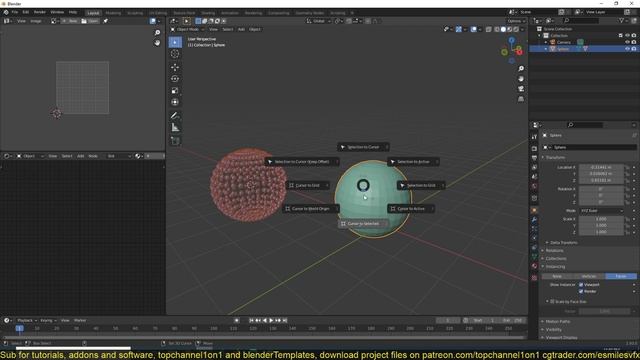This screenshot has height=360, width=640.
Task: Open the Object Data green triangle tab
Action: (x=534, y=257)
